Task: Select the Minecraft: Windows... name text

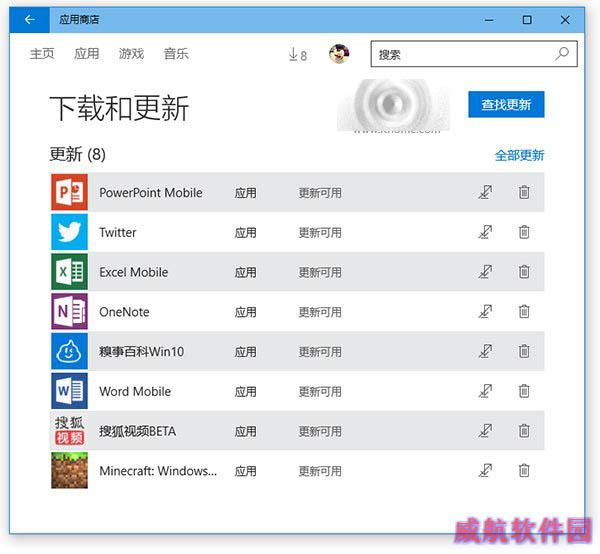Action: click(x=158, y=471)
